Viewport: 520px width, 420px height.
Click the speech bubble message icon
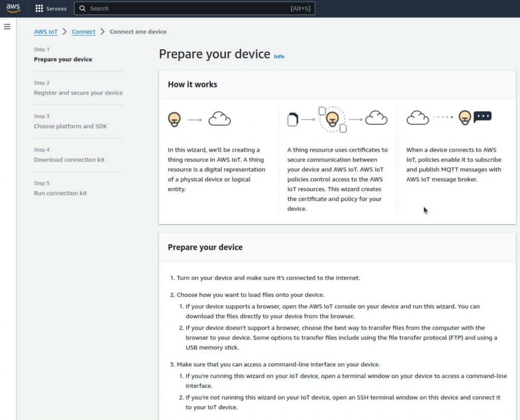pyautogui.click(x=482, y=117)
